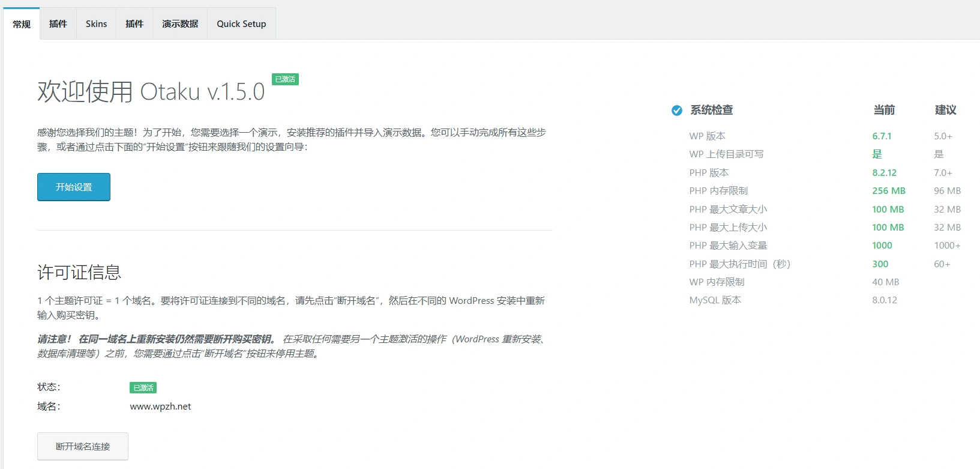Open the 插件 tab next to 演示数据

(x=134, y=24)
